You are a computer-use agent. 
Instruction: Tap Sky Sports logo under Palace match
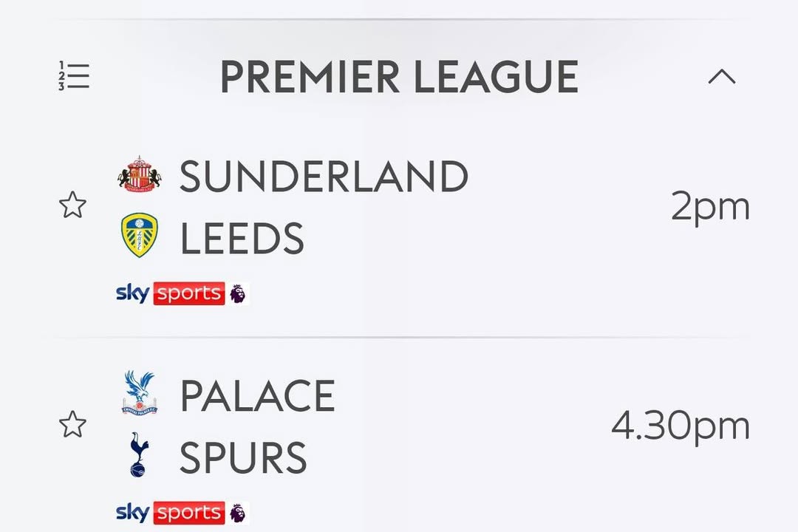[170, 513]
